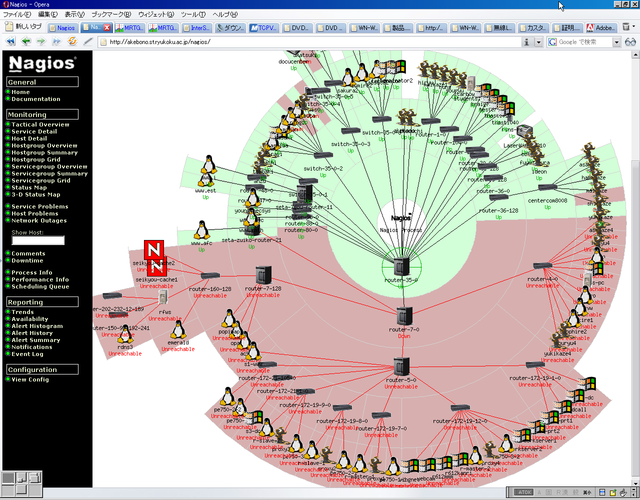This screenshot has height=500, width=640.
Task: Click the switch-35-0-2 switch icon
Action: coord(323,155)
